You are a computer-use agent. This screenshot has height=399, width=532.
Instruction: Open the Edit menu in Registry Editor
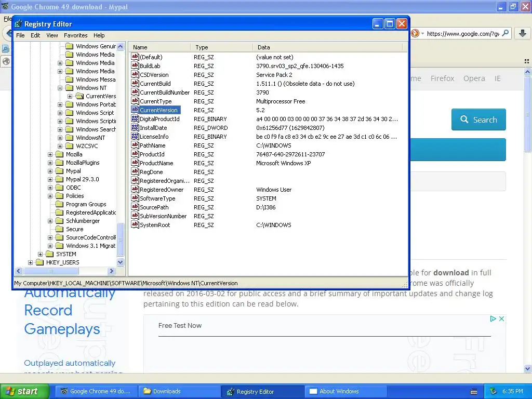pyautogui.click(x=35, y=35)
